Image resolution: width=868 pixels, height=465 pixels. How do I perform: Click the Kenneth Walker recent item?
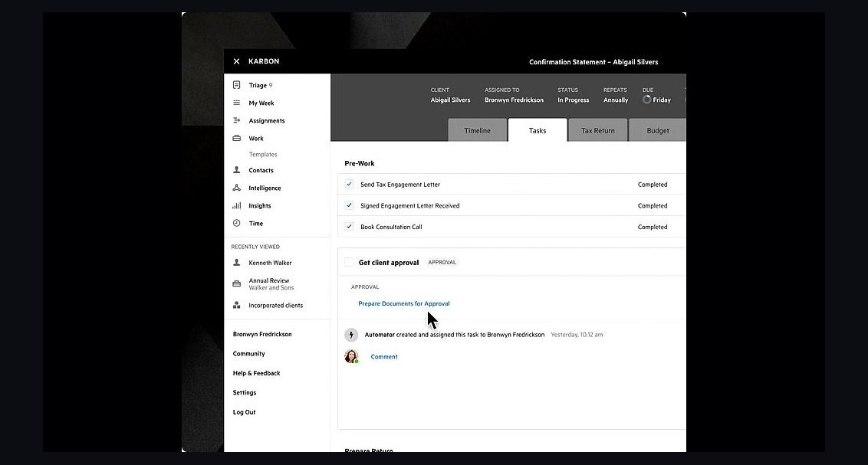pos(270,263)
